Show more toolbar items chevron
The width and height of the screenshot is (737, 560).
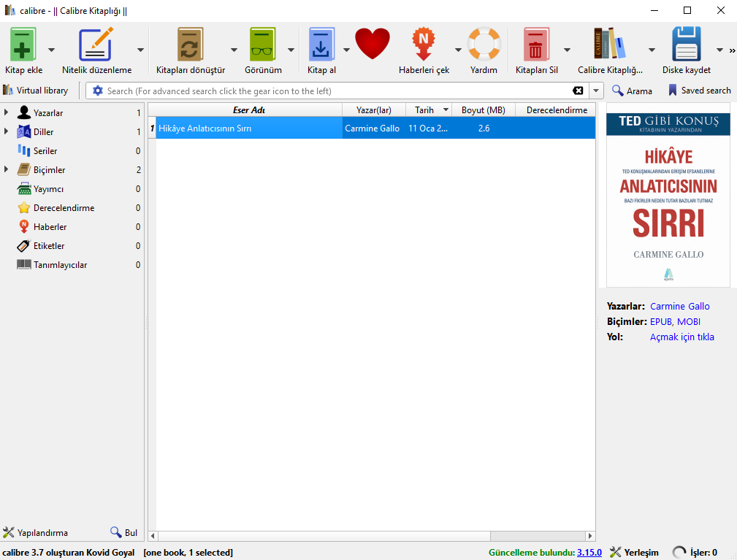point(732,50)
